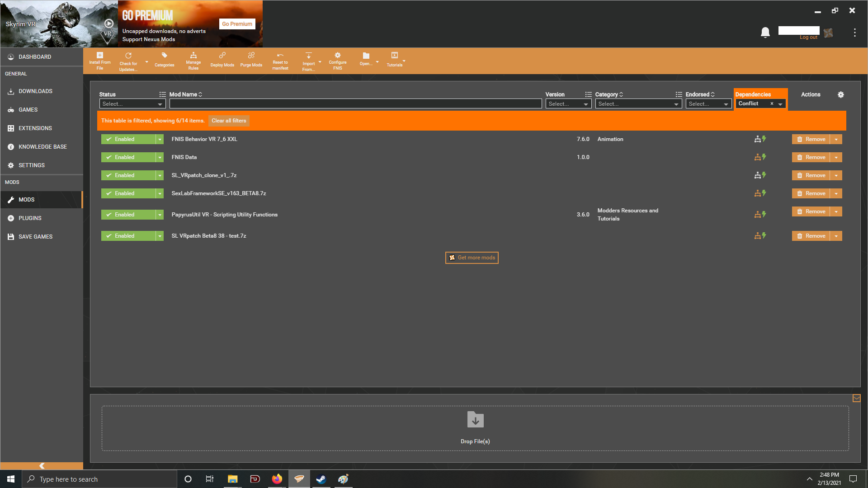Image resolution: width=868 pixels, height=488 pixels.
Task: Open the Status filter dropdown
Action: [x=132, y=104]
